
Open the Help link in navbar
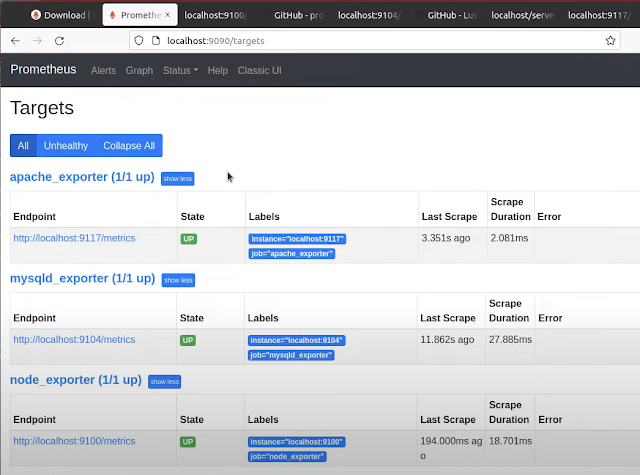218,71
